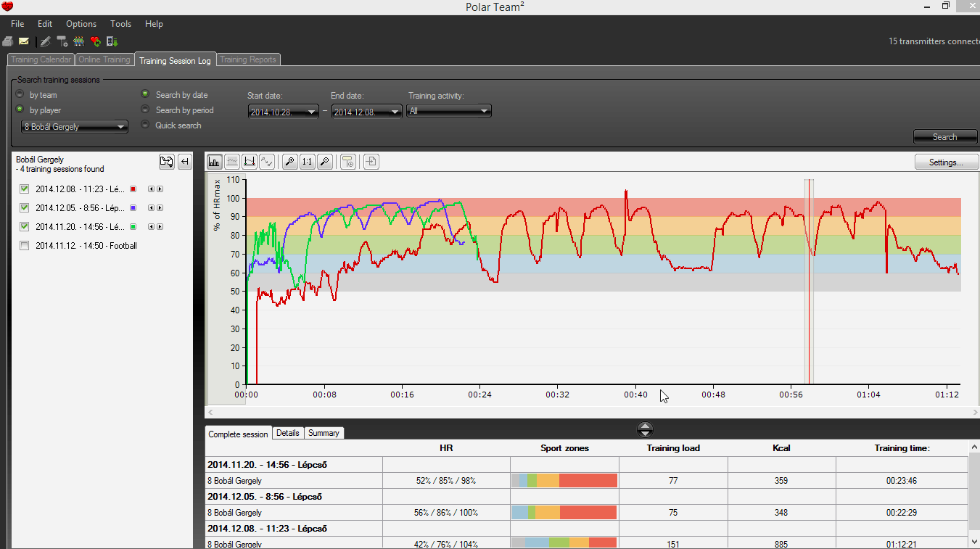The width and height of the screenshot is (980, 549).
Task: Click left arrow for 2014.12.08. session
Action: [x=151, y=189]
